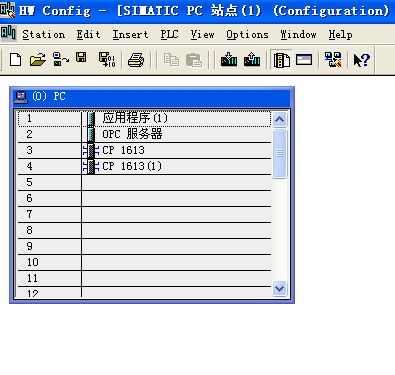Screen dimensions: 395x375
Task: Save the configuration with the floppy disk icon
Action: point(81,58)
